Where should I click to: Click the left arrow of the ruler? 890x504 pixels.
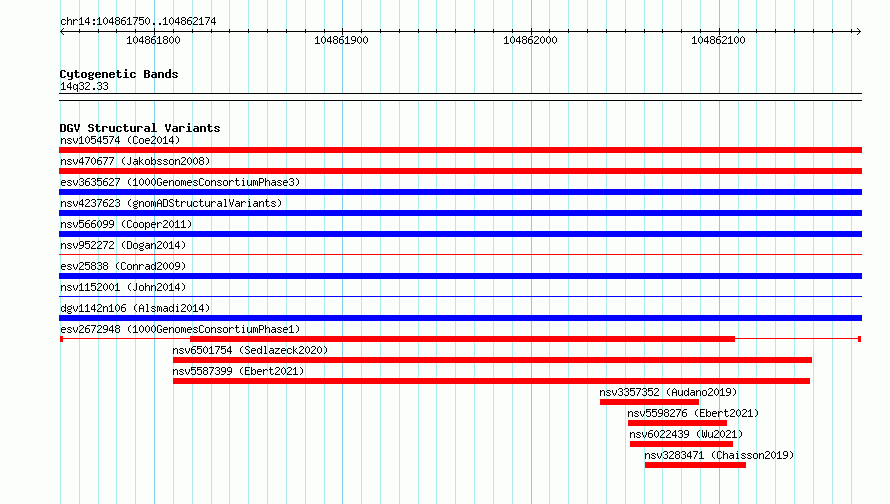pyautogui.click(x=62, y=31)
